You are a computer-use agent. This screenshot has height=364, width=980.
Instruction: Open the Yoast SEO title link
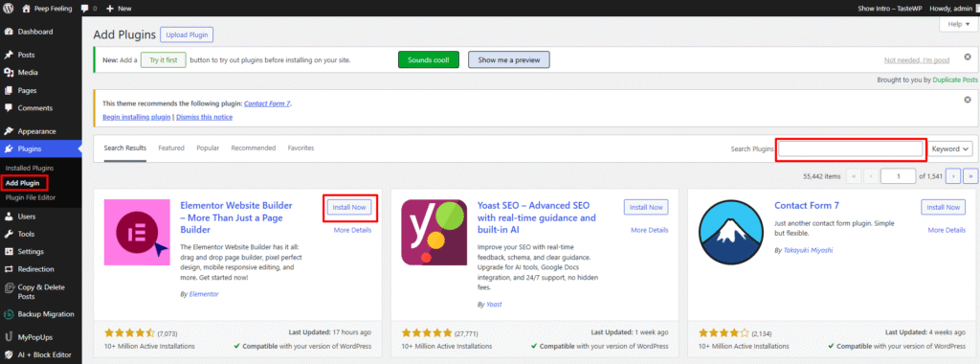click(x=536, y=217)
